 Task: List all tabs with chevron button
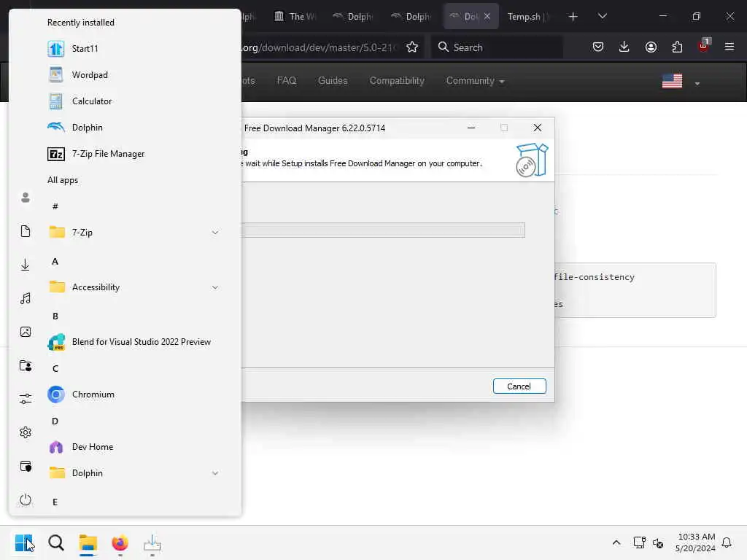(602, 16)
